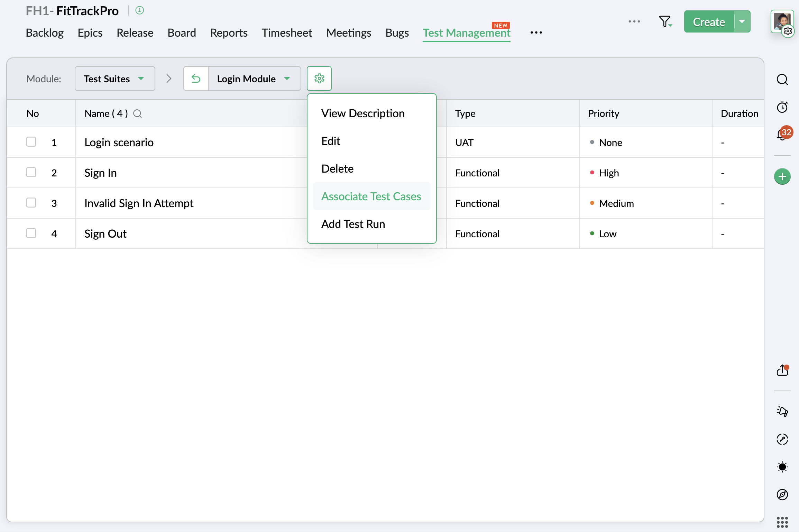The image size is (799, 532).
Task: Tick the Sign Out row checkbox
Action: 31,233
